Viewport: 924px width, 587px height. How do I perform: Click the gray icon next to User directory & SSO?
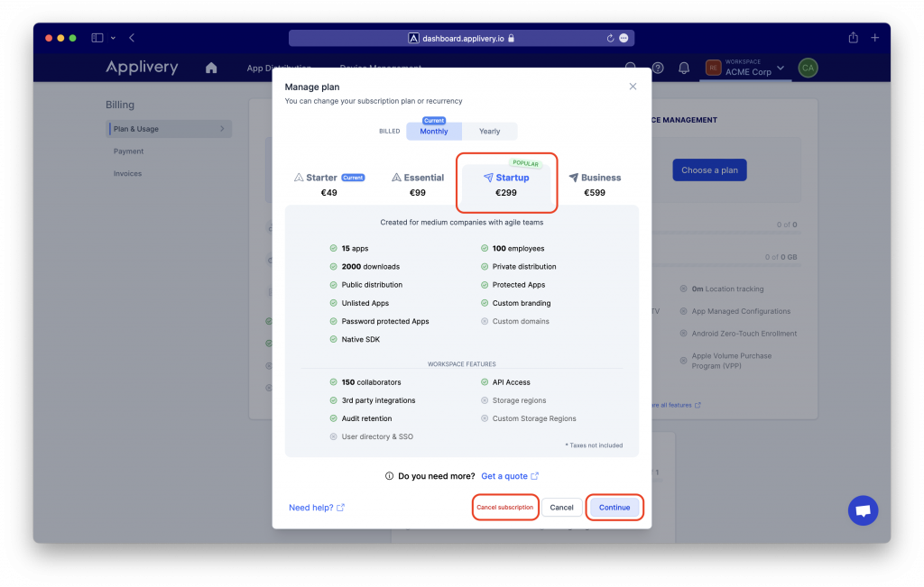(334, 436)
